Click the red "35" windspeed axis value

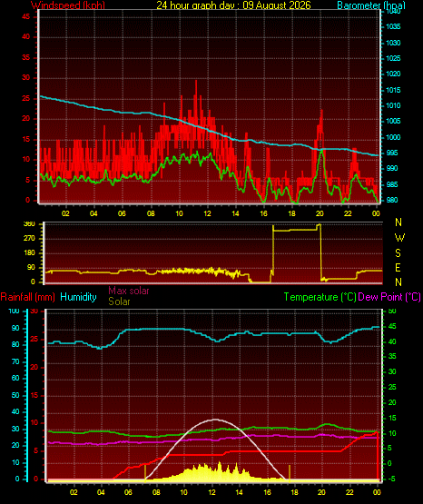coord(26,58)
